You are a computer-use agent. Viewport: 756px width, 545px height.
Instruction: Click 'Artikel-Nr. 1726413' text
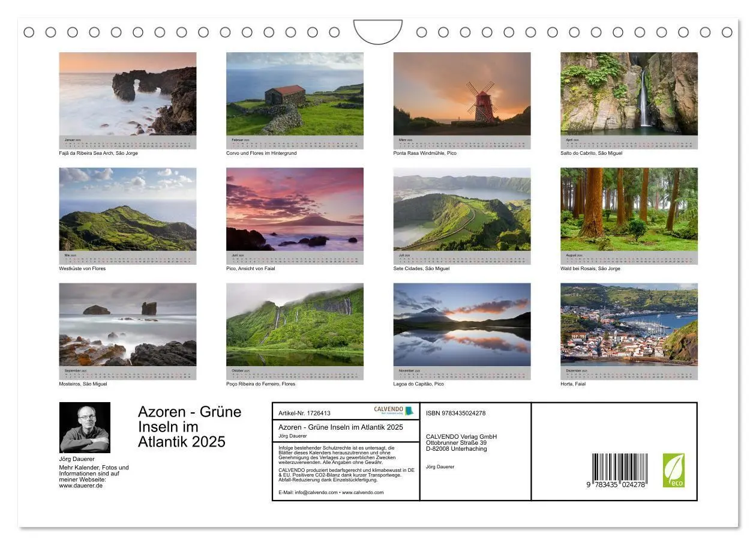pyautogui.click(x=305, y=413)
